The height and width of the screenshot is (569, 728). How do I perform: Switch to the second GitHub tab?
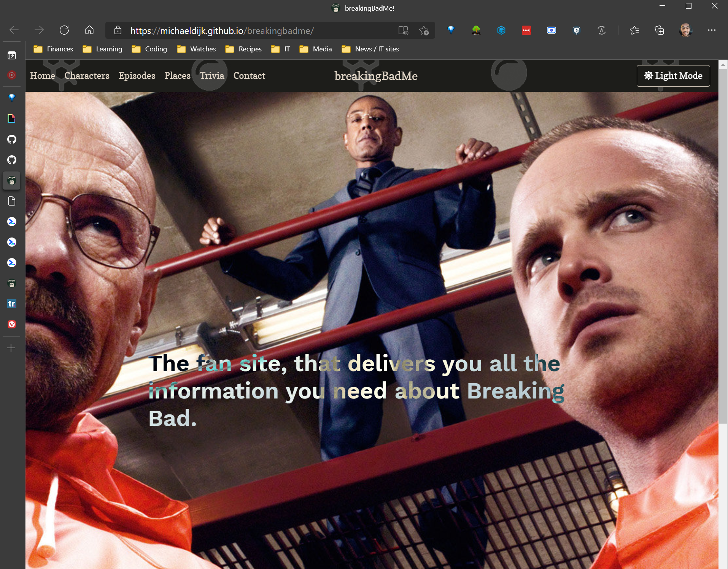coord(12,160)
